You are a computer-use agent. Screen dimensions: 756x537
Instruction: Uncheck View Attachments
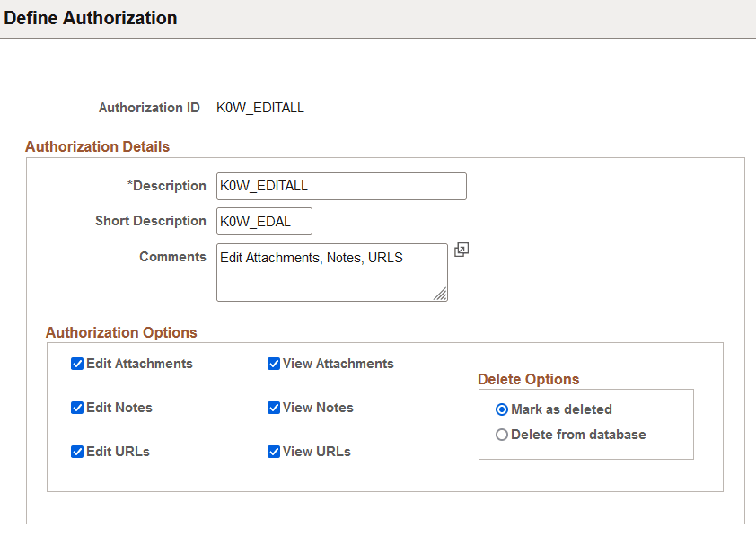[x=274, y=364]
